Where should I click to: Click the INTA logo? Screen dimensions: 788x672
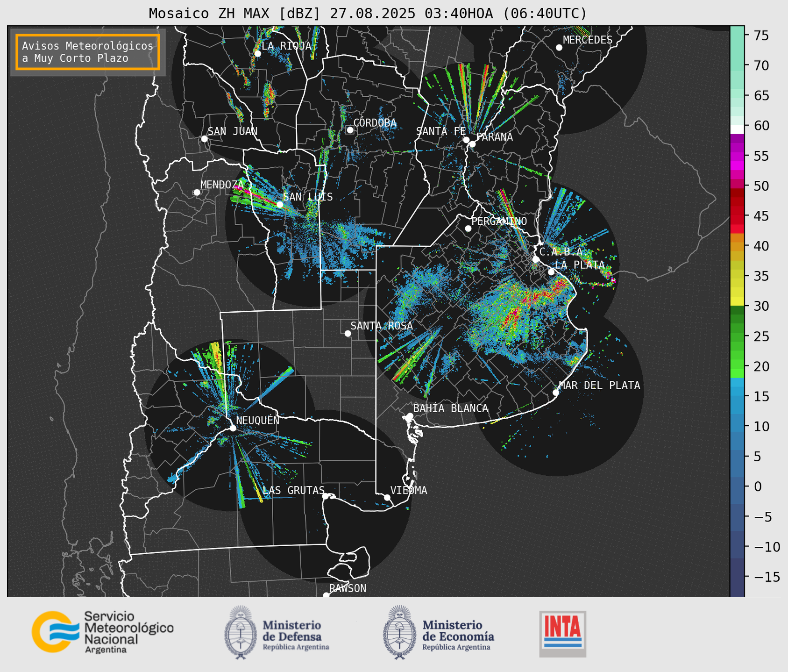(x=562, y=633)
